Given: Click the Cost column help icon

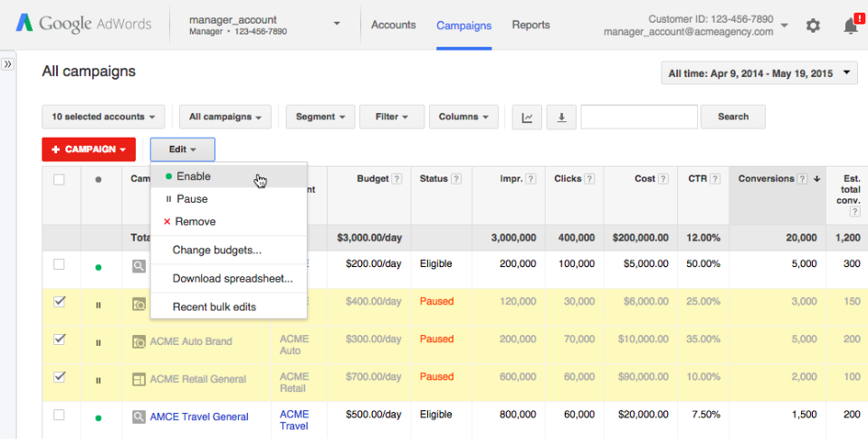Looking at the screenshot, I should pos(663,178).
